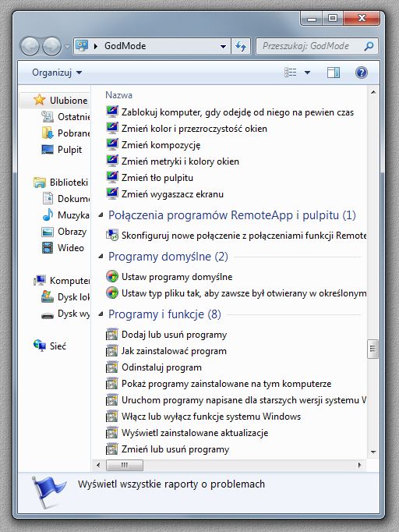Collapse the Programy i funkcje group
Image resolution: width=399 pixels, height=532 pixels.
(x=101, y=314)
